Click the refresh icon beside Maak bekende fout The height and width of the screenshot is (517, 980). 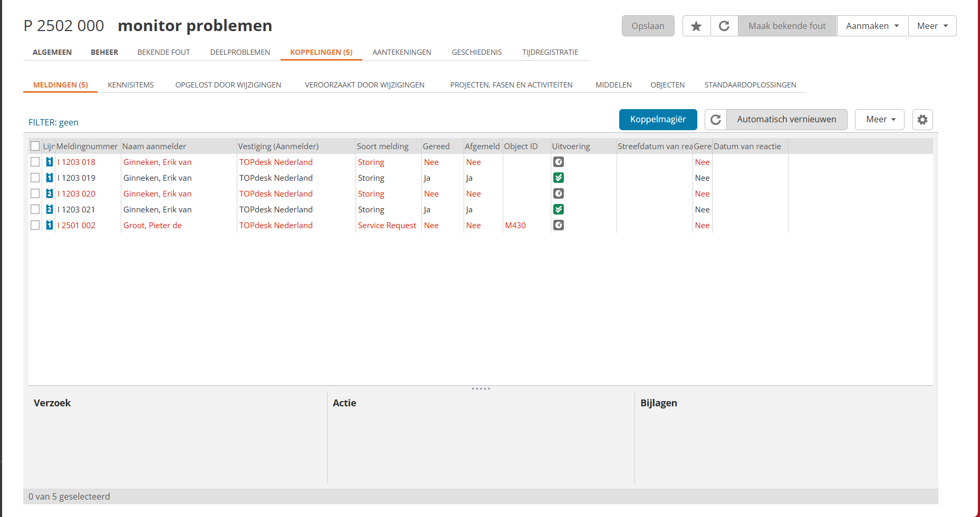724,26
